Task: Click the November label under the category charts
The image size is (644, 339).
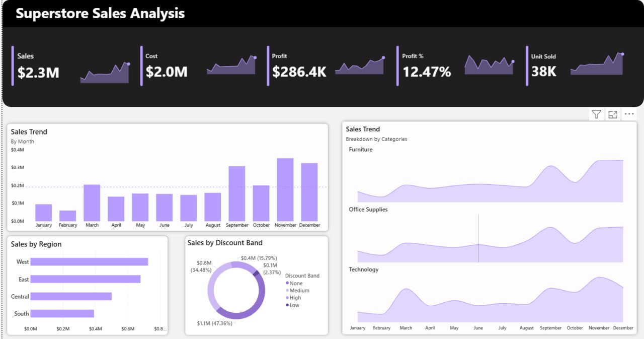Action: coord(599,328)
